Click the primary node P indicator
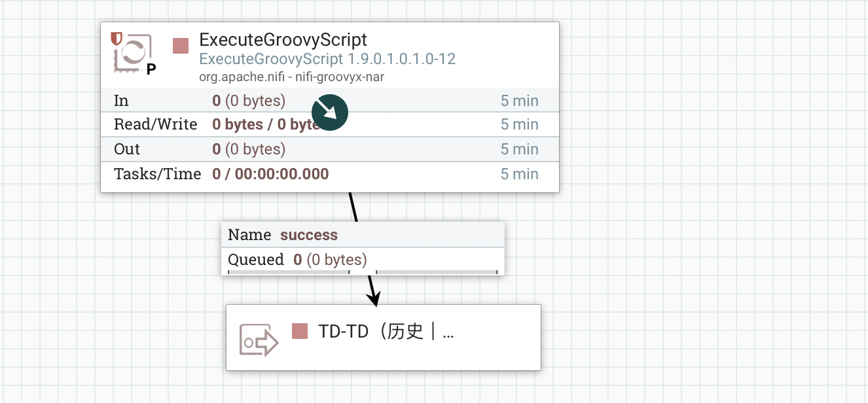 pos(151,69)
